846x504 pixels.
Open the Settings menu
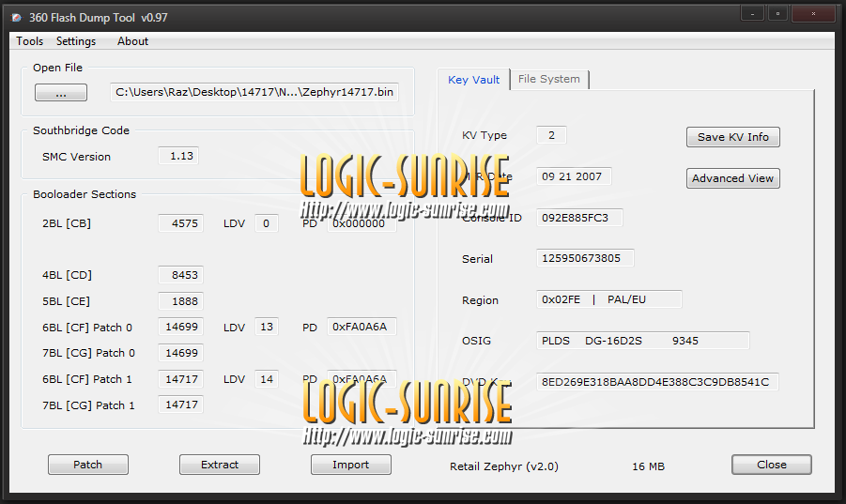(x=76, y=41)
